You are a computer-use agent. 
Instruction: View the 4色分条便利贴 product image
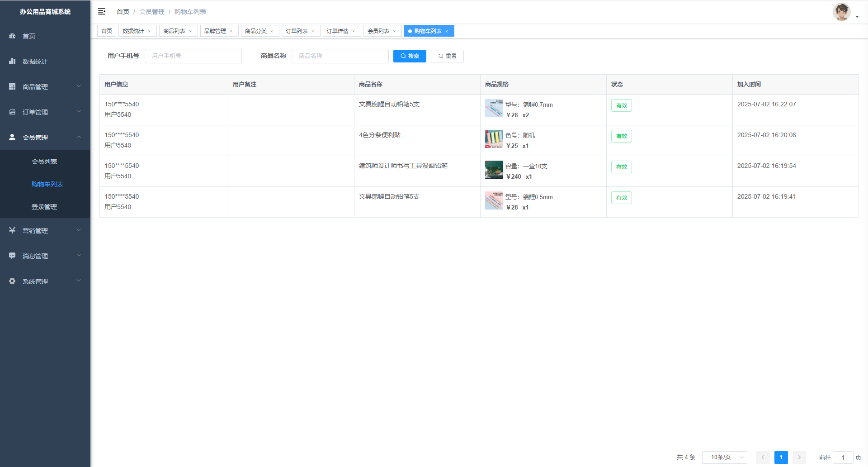pos(494,139)
